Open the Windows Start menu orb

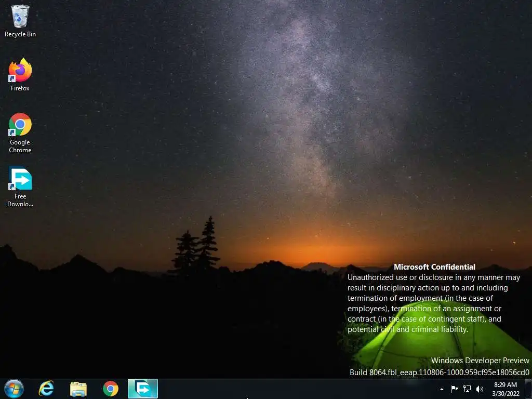14,389
